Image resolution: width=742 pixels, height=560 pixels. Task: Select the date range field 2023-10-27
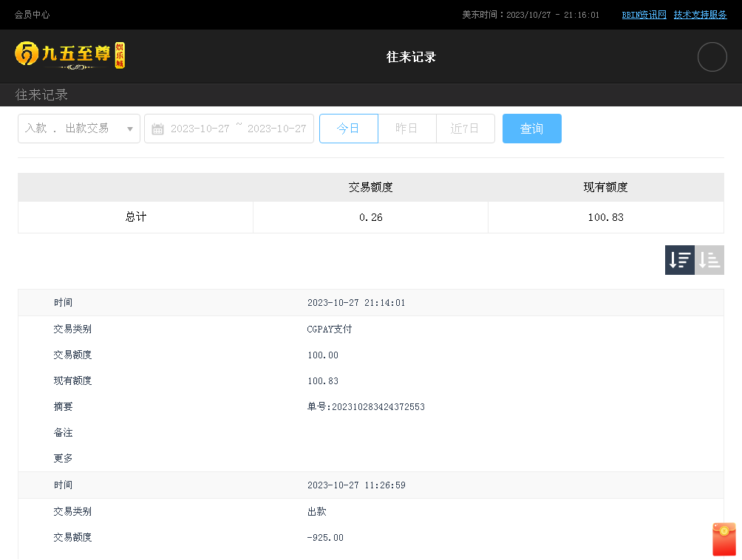[x=229, y=128]
